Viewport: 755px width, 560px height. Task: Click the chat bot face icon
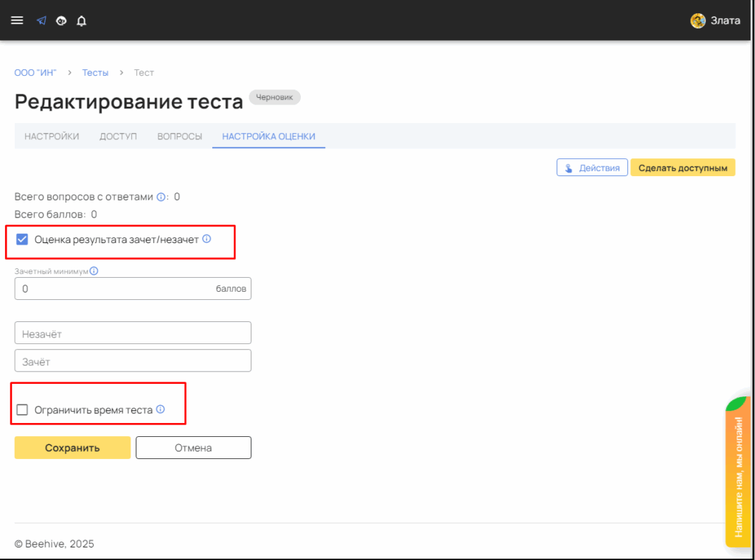[62, 21]
